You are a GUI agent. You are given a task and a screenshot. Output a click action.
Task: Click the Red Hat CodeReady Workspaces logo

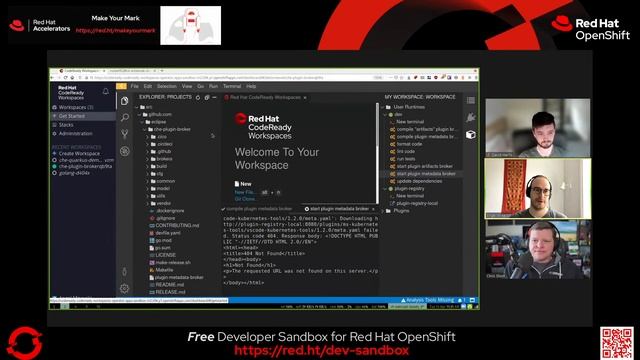(263, 127)
